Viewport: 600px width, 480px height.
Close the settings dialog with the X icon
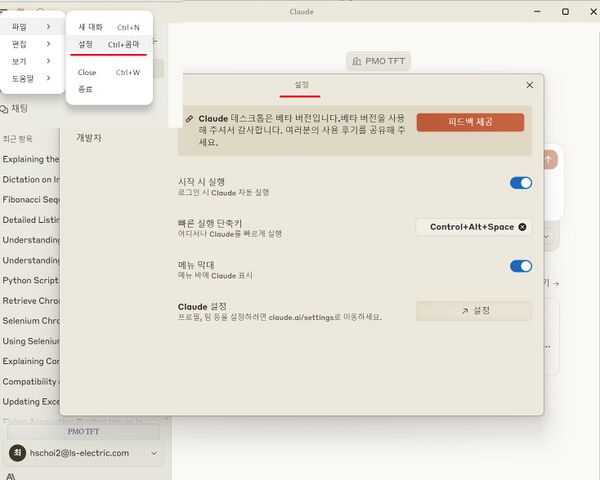click(x=529, y=85)
